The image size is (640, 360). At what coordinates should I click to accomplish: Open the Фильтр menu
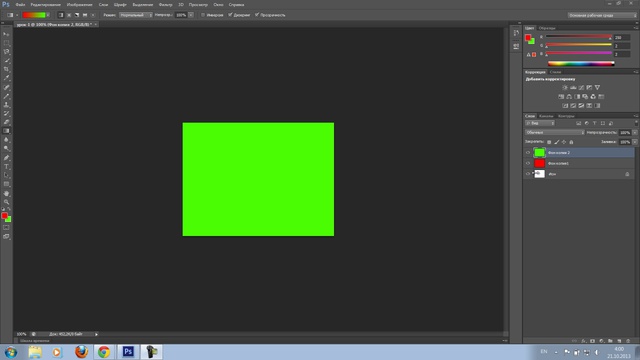pyautogui.click(x=165, y=4)
